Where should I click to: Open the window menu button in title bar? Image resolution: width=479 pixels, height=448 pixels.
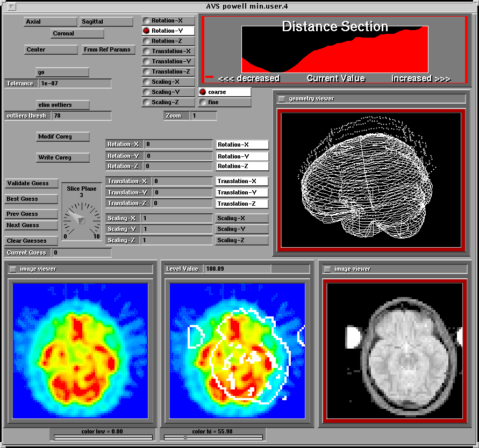12,7
